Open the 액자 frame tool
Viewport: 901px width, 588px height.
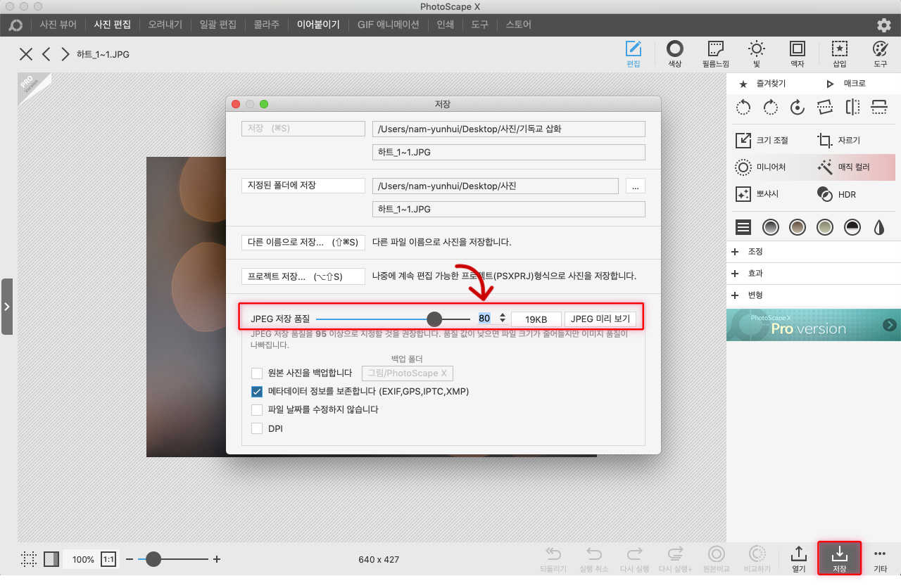coord(798,53)
